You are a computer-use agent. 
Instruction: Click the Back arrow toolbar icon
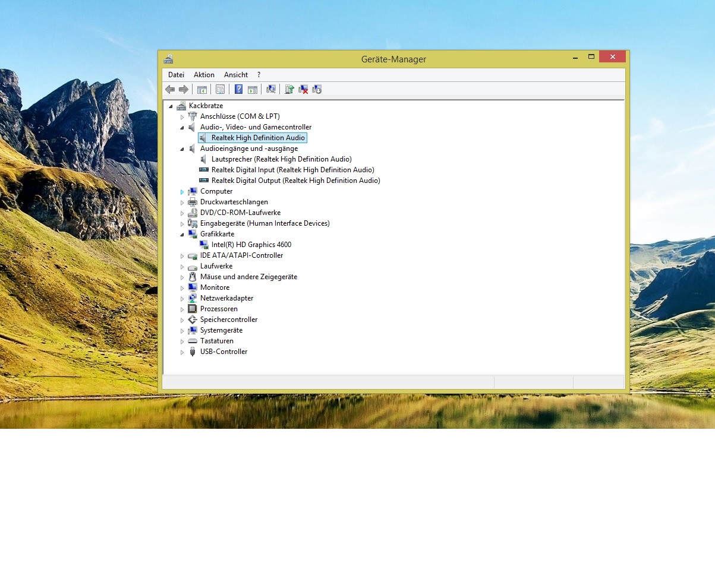click(x=170, y=89)
